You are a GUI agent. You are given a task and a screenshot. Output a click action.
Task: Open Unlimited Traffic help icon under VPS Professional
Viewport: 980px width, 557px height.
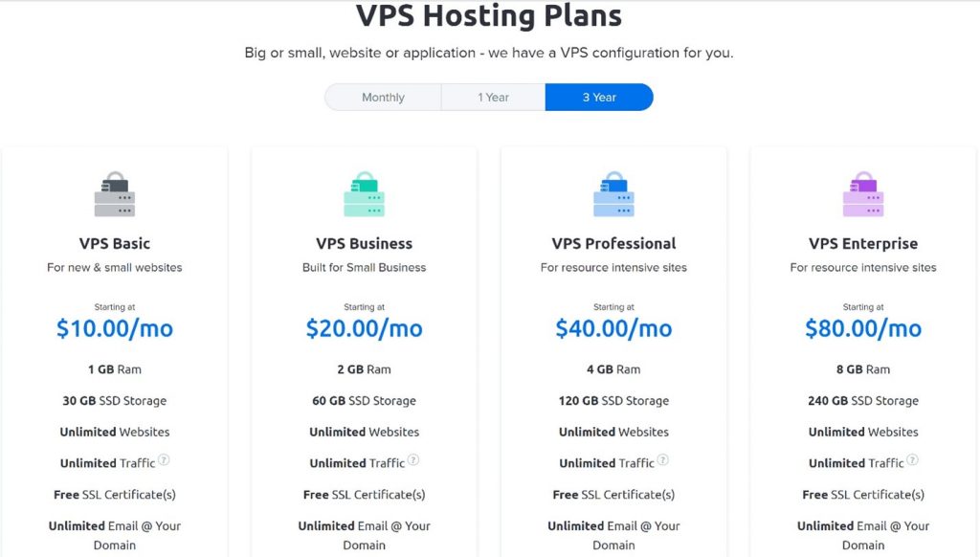pyautogui.click(x=662, y=460)
